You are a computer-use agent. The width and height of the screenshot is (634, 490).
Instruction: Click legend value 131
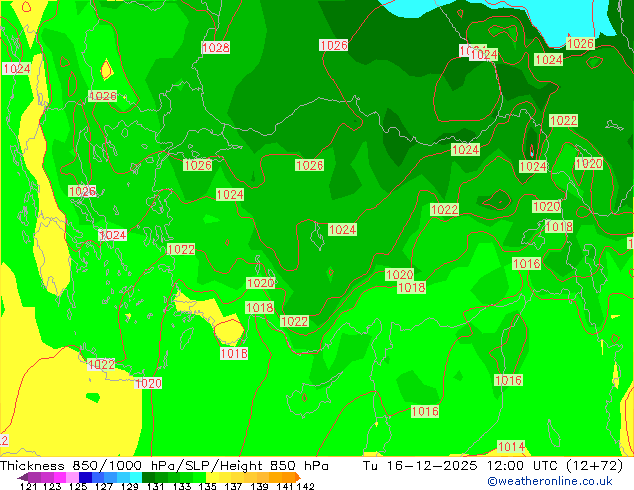[156, 486]
